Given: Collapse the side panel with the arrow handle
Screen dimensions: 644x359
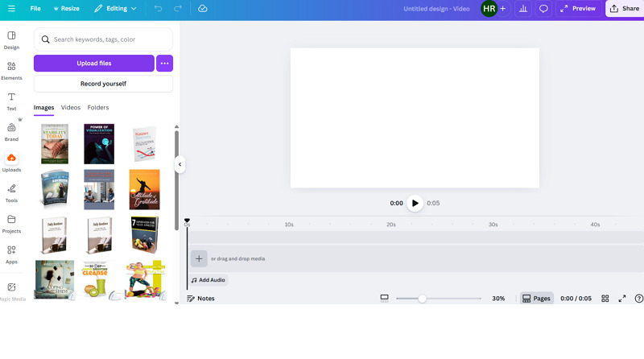Looking at the screenshot, I should pyautogui.click(x=180, y=164).
